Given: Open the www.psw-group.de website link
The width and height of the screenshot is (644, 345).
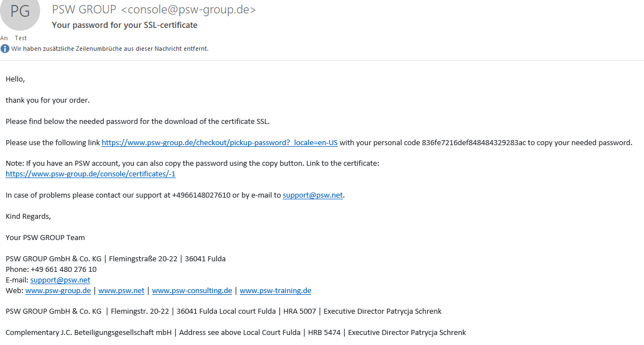Looking at the screenshot, I should click(58, 290).
